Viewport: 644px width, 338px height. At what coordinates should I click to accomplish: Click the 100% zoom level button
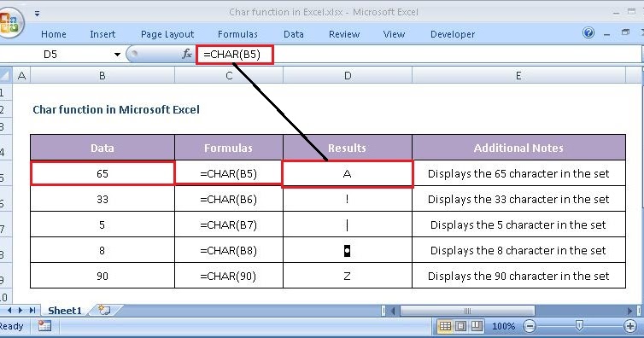point(503,327)
